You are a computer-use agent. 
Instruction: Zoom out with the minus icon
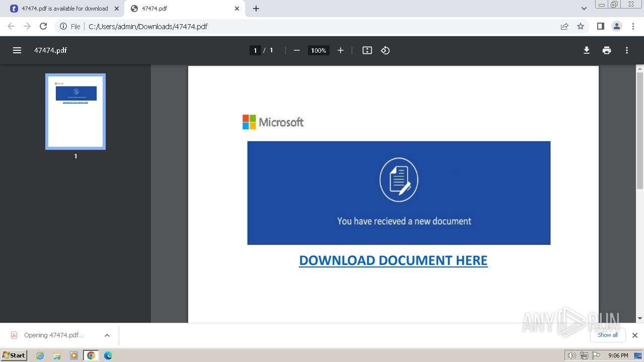297,50
